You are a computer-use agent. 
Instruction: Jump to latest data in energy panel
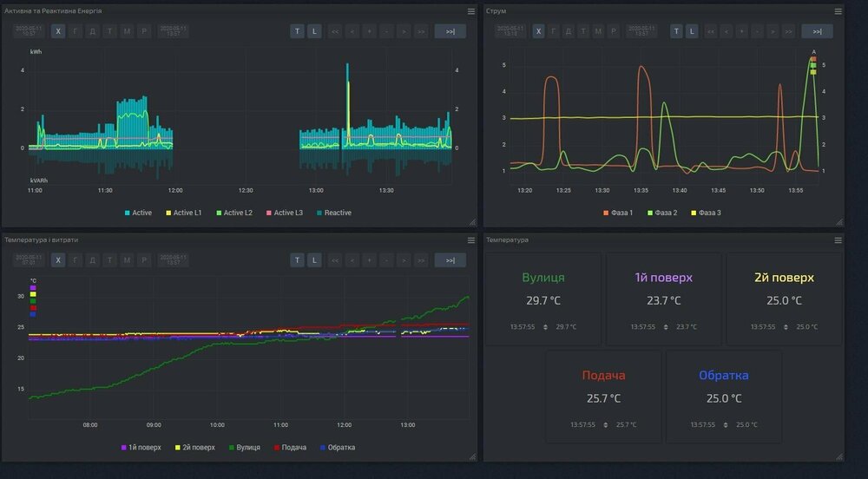tap(450, 31)
